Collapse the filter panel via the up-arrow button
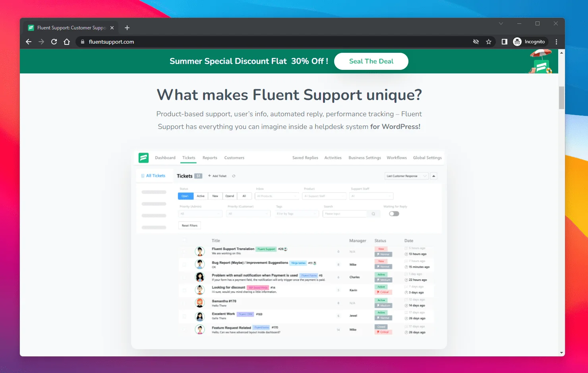This screenshot has height=373, width=588. [433, 176]
